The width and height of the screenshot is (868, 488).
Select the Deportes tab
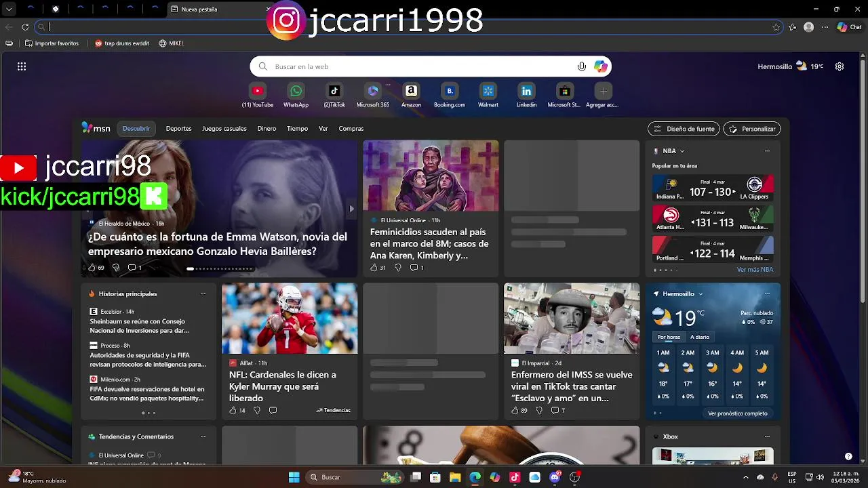point(178,129)
